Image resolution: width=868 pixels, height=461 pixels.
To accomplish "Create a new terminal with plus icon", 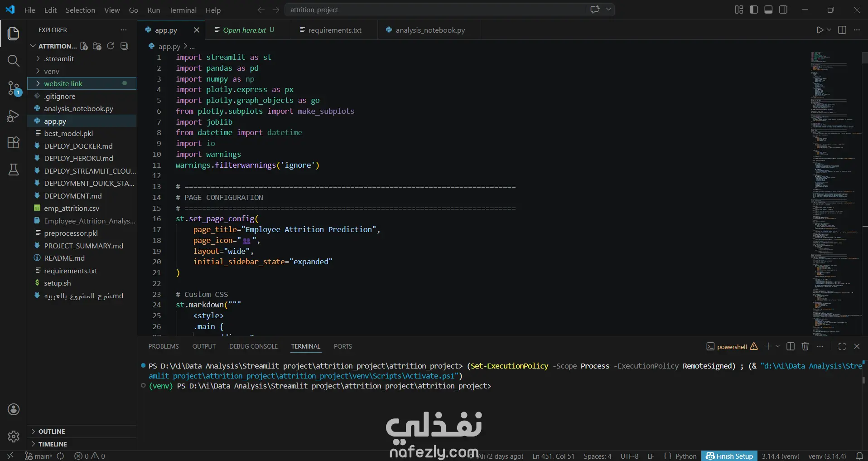I will [768, 346].
